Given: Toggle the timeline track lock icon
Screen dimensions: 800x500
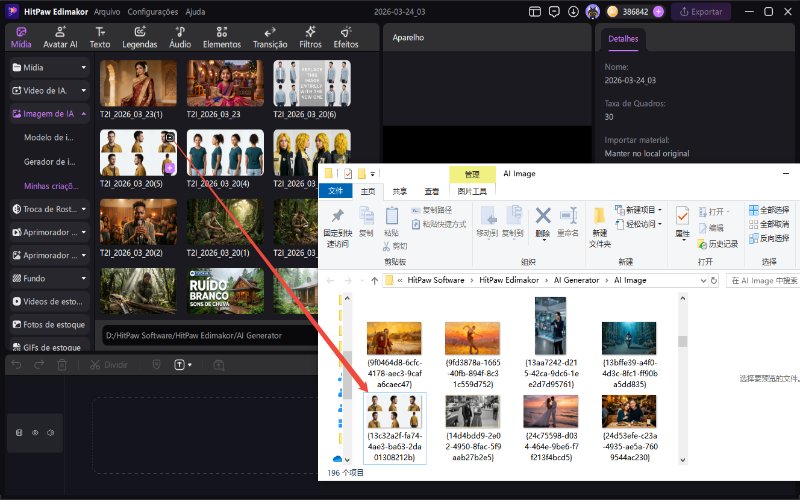Looking at the screenshot, I should point(19,433).
